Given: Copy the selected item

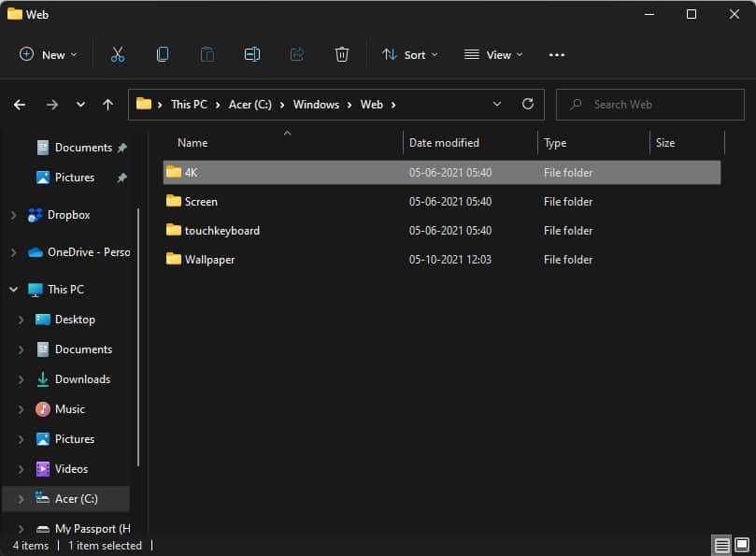Looking at the screenshot, I should 162,54.
